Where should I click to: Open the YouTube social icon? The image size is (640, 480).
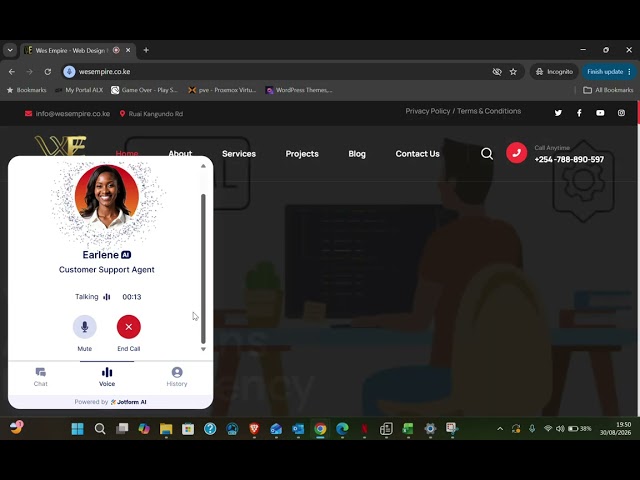point(600,113)
